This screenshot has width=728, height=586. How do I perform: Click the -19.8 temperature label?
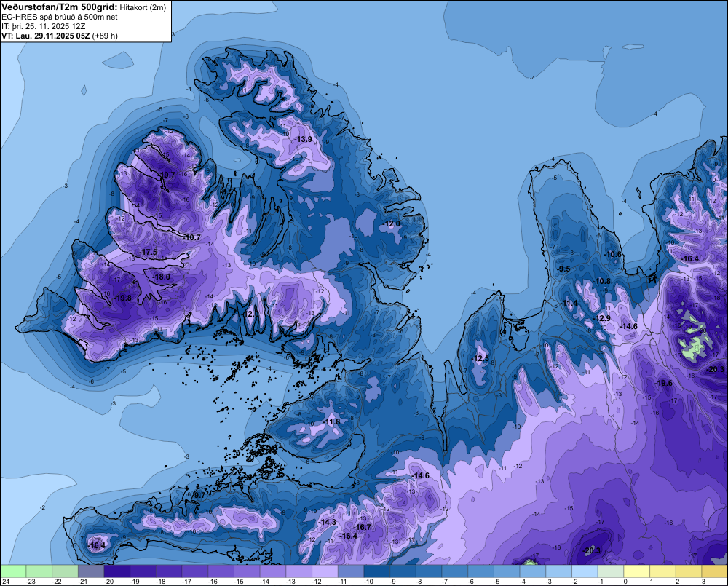[x=123, y=298]
